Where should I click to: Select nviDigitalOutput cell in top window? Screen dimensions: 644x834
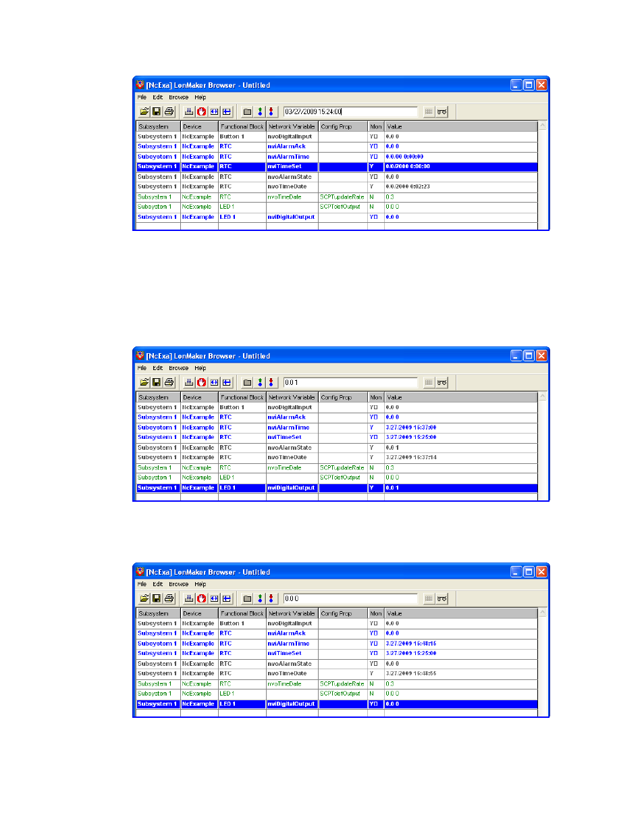point(292,217)
